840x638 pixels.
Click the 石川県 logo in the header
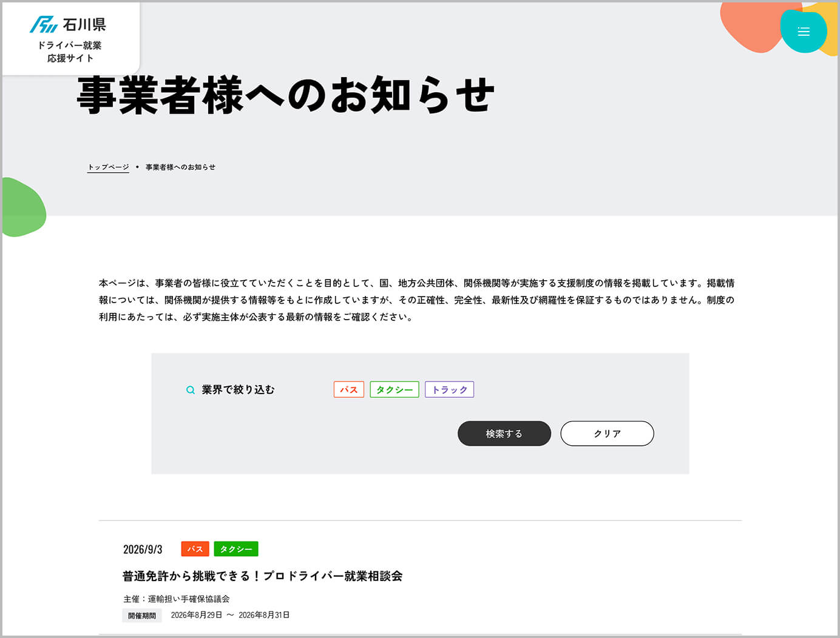click(x=68, y=24)
